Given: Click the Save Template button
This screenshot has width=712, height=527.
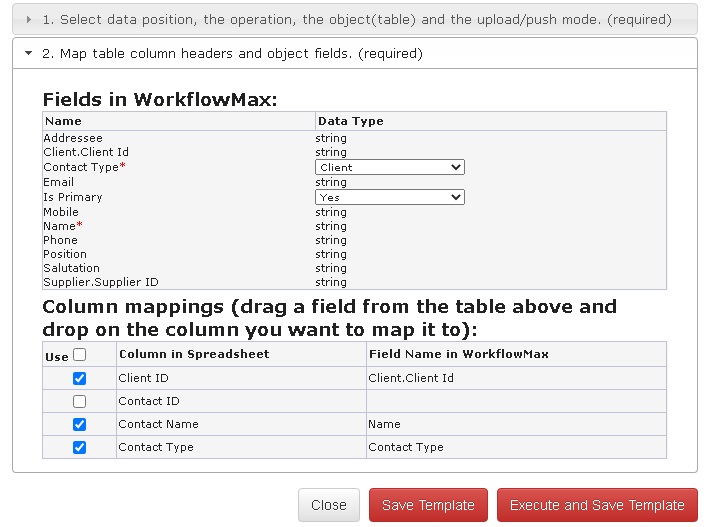Looking at the screenshot, I should (x=428, y=505).
